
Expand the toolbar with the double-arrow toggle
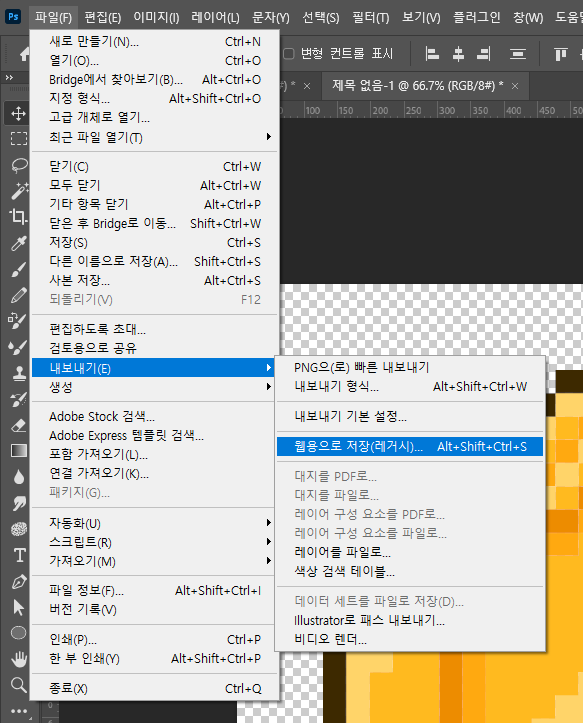[x=9, y=77]
